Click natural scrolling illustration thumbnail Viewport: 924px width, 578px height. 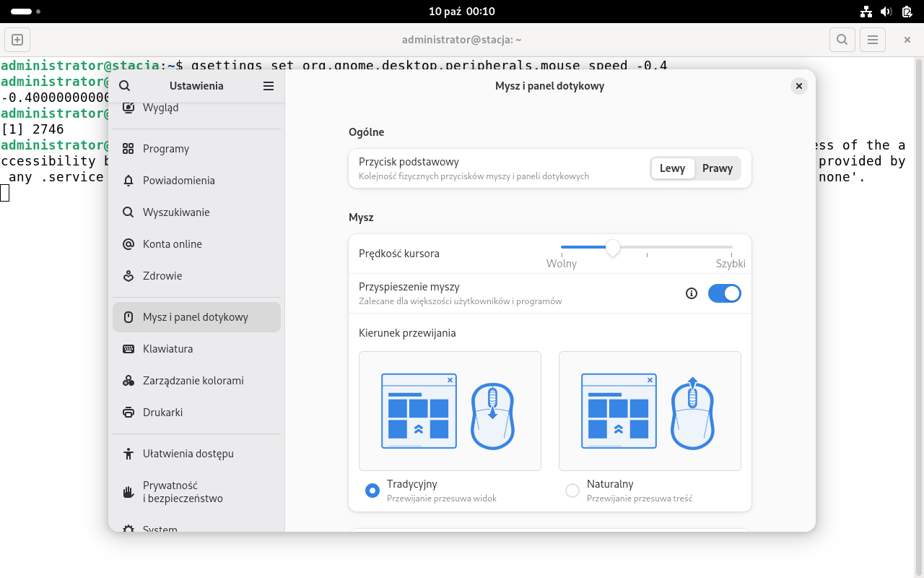(x=650, y=411)
